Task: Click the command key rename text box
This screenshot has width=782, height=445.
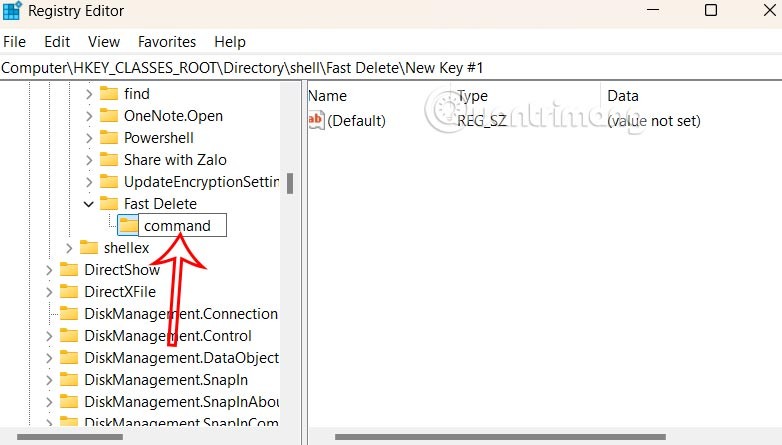Action: (x=182, y=225)
